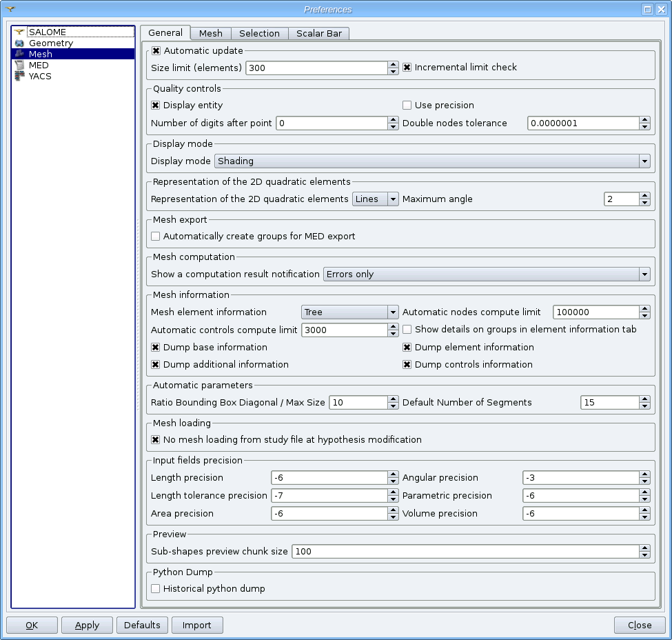This screenshot has width=672, height=640.
Task: Select the SALOME module icon in the list
Action: click(19, 32)
